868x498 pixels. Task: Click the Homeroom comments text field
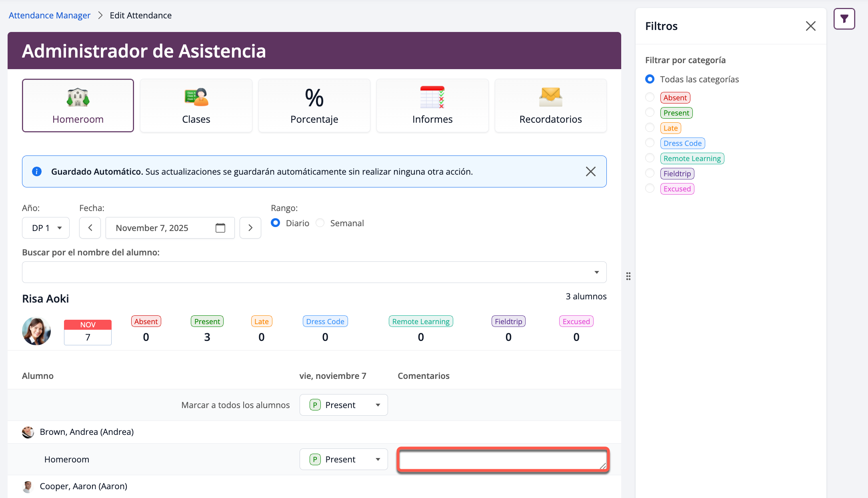coord(502,460)
